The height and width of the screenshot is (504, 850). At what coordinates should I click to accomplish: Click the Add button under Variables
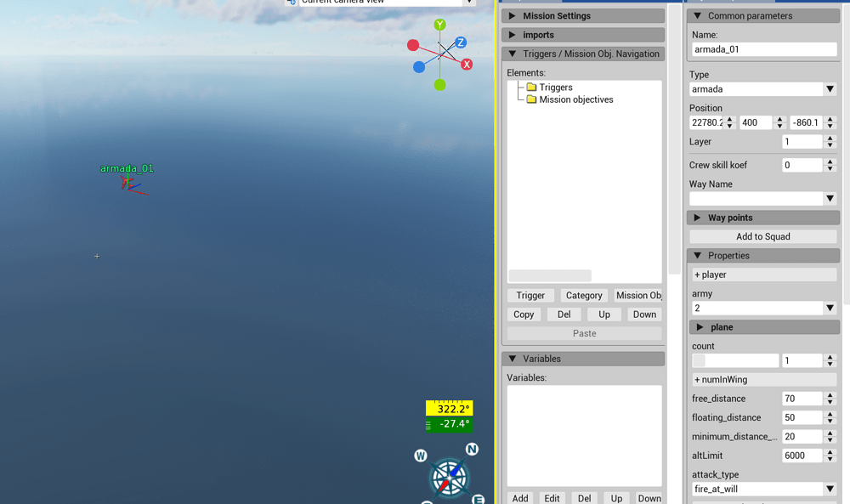pos(520,498)
